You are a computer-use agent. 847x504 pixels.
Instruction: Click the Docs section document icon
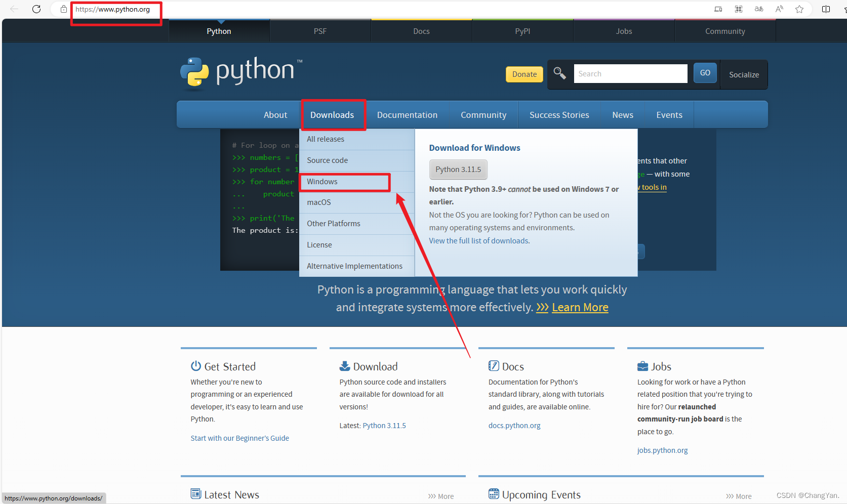click(494, 366)
